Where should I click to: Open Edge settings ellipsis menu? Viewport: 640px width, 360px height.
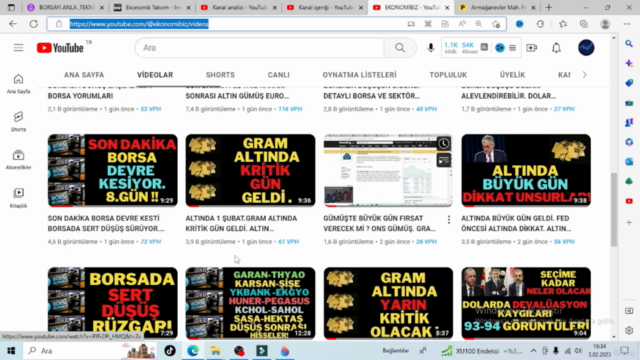[627, 24]
